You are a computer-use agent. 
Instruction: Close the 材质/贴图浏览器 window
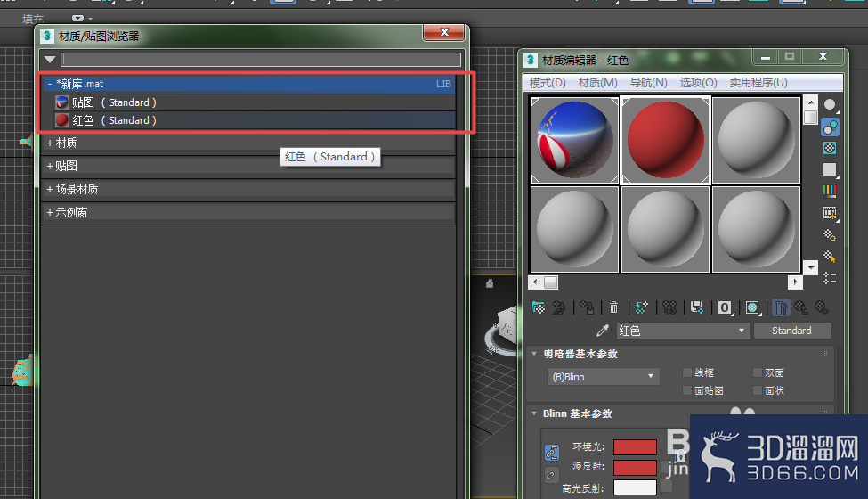point(444,32)
